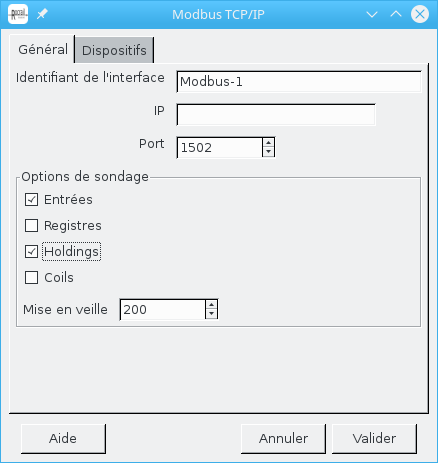The height and width of the screenshot is (463, 438).
Task: Click the Annuler button
Action: [283, 438]
